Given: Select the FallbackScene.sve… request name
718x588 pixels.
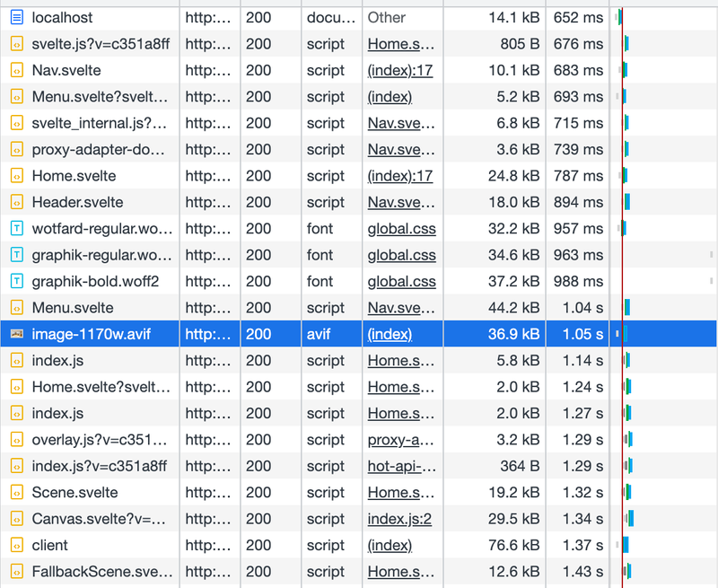Looking at the screenshot, I should [102, 572].
